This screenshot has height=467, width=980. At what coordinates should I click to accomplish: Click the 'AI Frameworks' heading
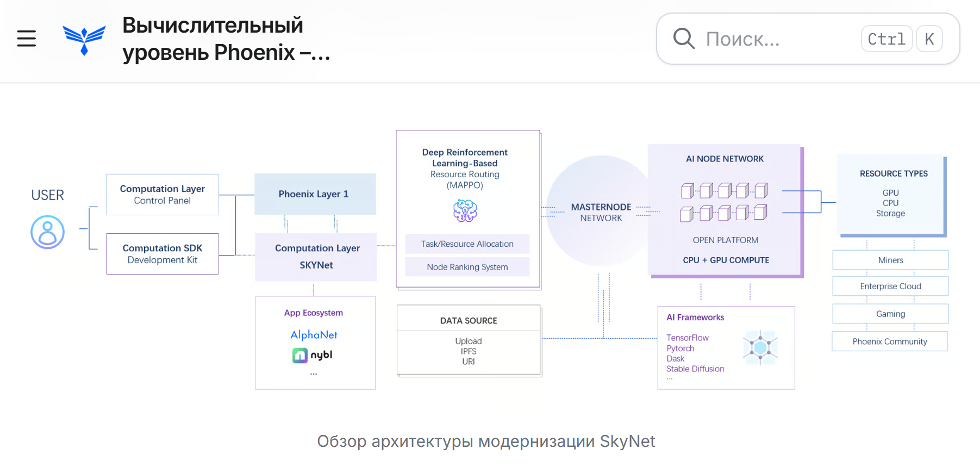(695, 317)
